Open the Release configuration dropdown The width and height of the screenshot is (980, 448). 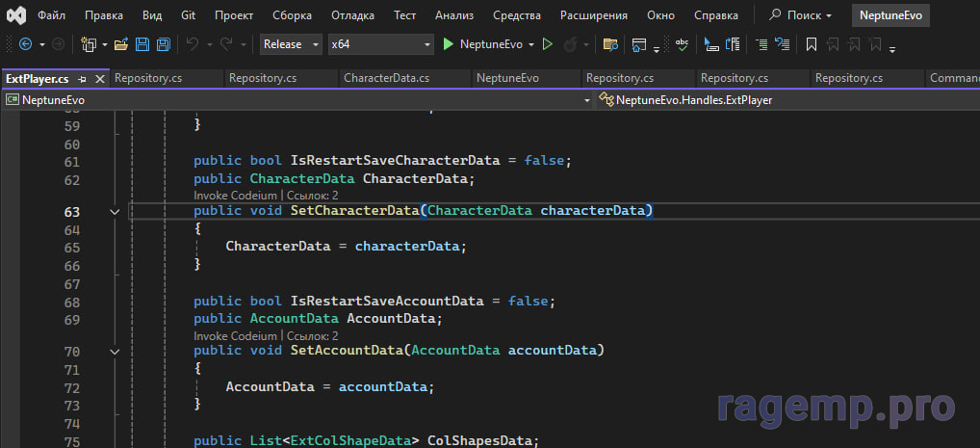click(x=293, y=44)
